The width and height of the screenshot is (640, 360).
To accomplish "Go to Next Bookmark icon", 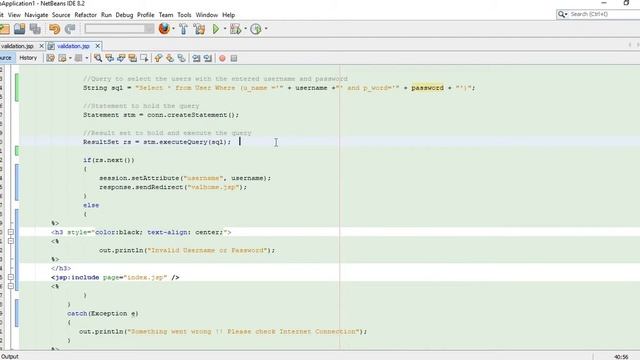I will pos(169,58).
